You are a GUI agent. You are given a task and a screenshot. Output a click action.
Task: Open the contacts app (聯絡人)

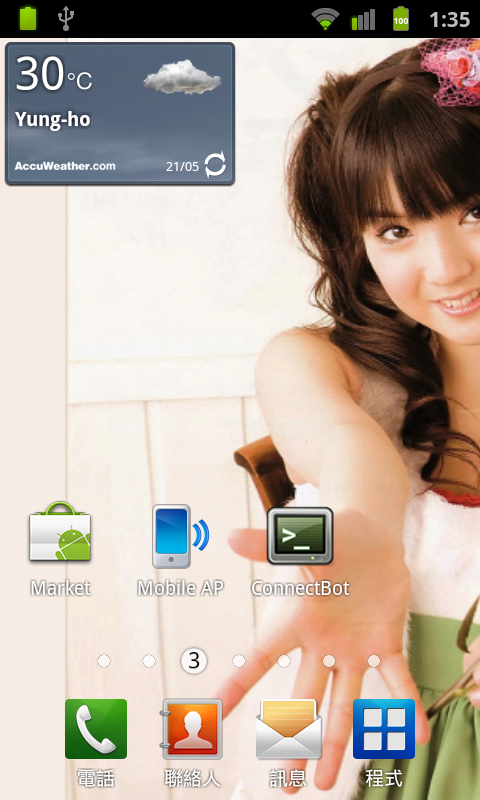click(x=192, y=742)
